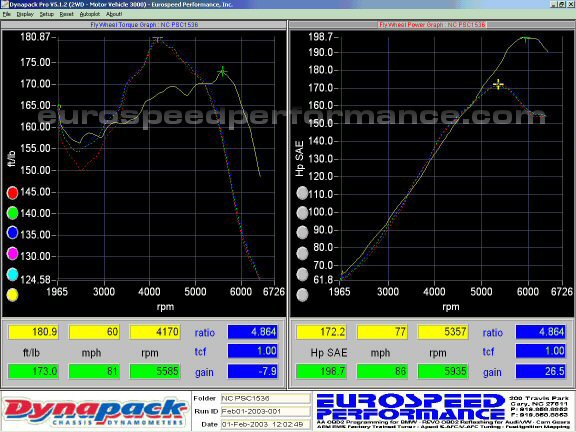Click the green peak marker on torque curve

pos(223,71)
